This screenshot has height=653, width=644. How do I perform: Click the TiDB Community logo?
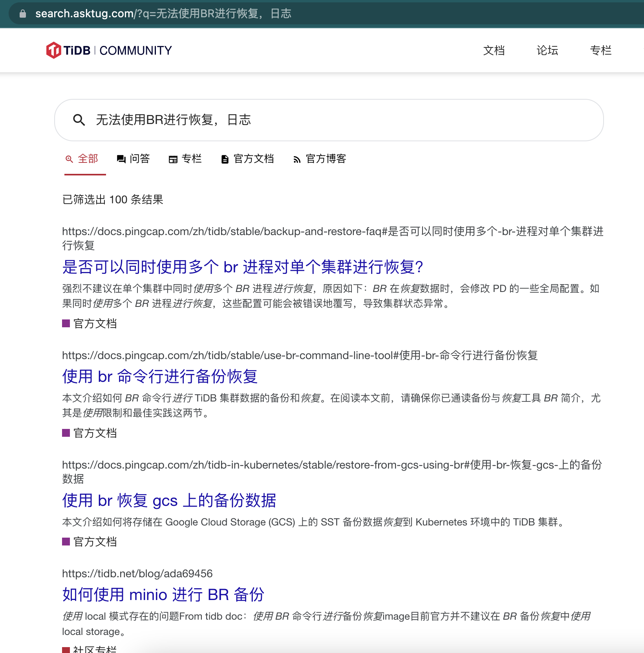109,50
